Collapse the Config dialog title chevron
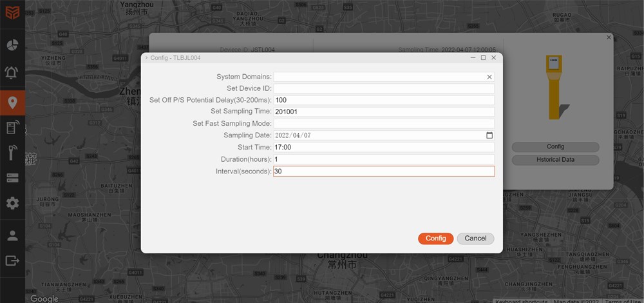644x303 pixels. (x=146, y=58)
